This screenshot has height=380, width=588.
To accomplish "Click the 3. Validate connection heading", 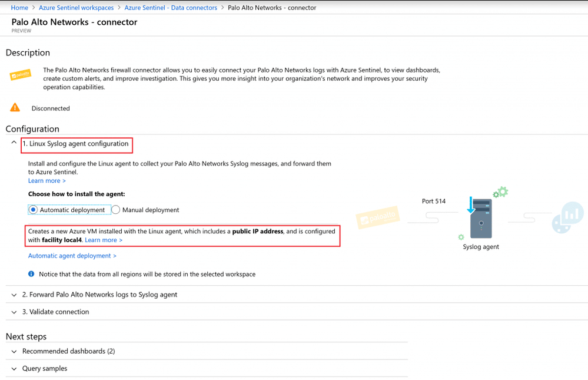I will 55,312.
